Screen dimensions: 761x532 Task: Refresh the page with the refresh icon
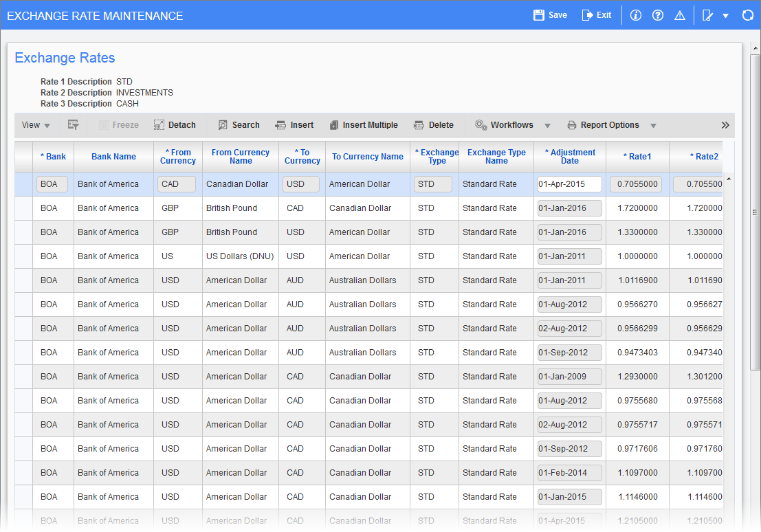coord(748,14)
